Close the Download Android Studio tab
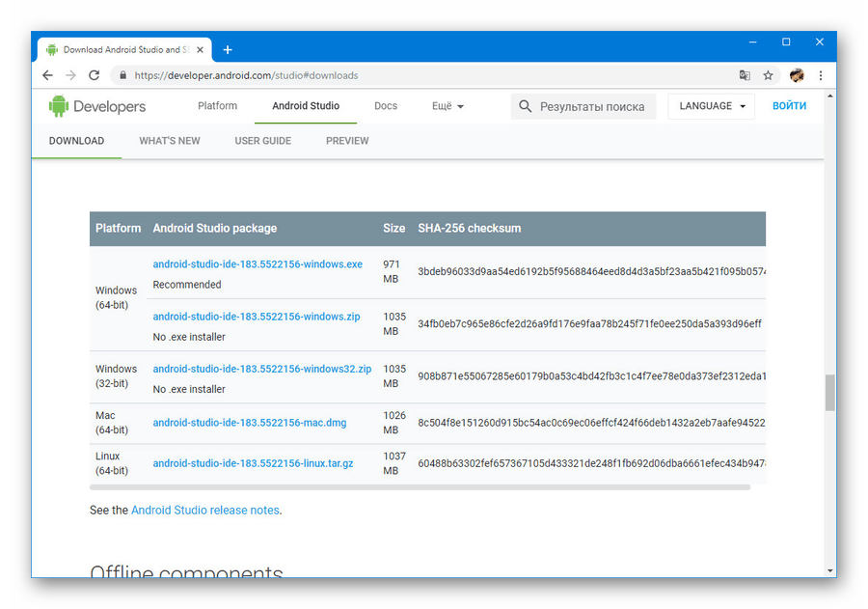868x609 pixels. (x=201, y=50)
